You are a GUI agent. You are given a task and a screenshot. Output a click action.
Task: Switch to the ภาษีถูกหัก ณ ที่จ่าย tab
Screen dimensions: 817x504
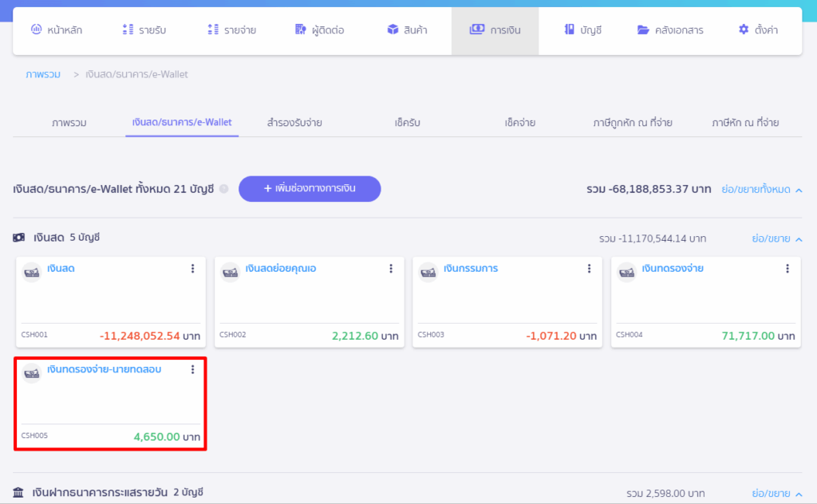point(632,123)
